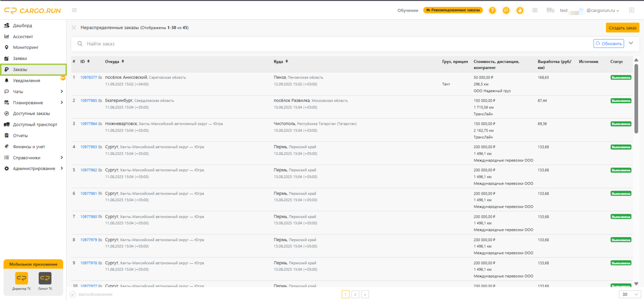
Task: Sort orders by the ID column
Action: pos(85,61)
